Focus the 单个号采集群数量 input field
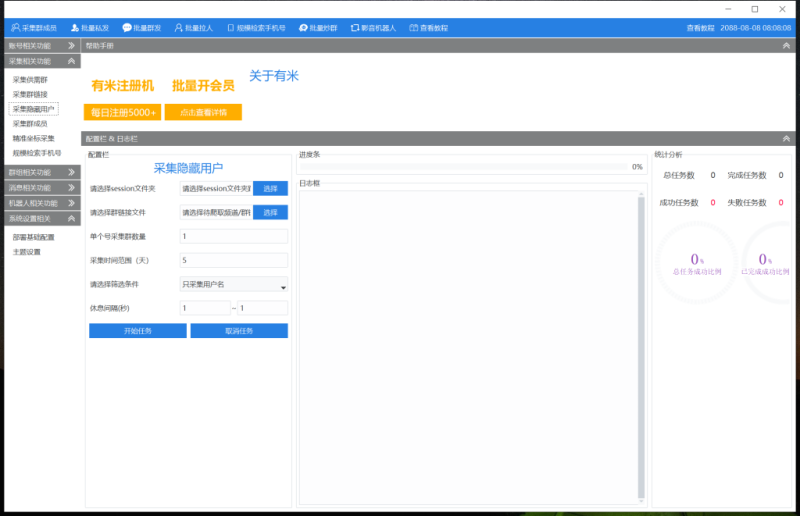 click(x=234, y=236)
